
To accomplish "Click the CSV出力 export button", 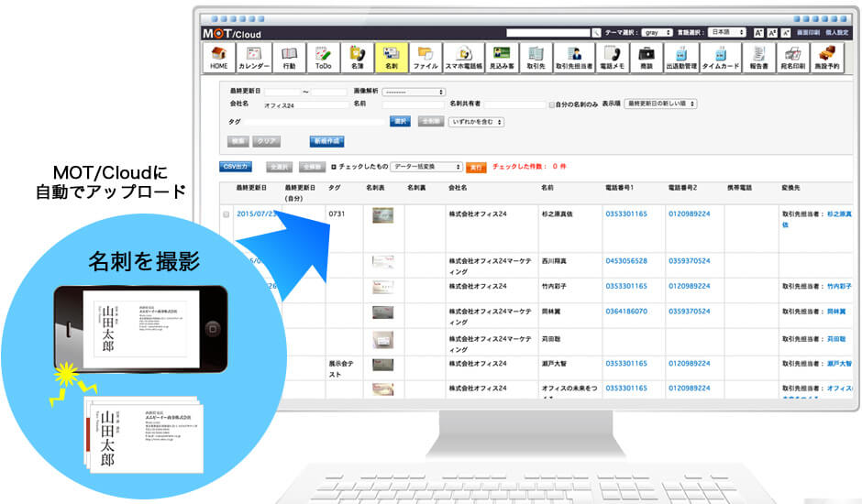I will 236,167.
